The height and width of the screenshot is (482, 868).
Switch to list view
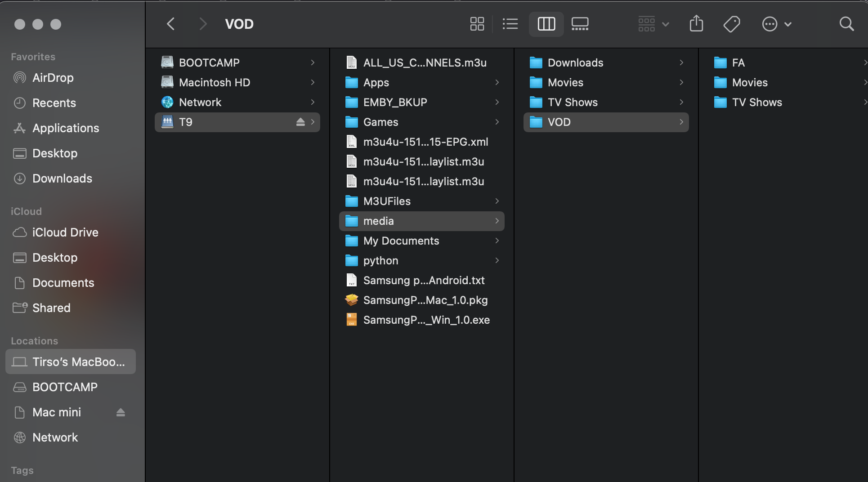tap(510, 24)
